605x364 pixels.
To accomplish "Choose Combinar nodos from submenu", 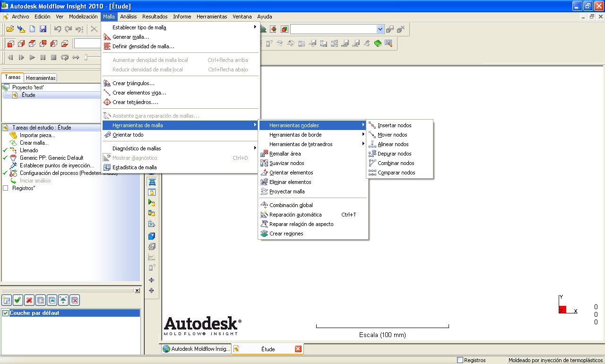I will point(400,163).
